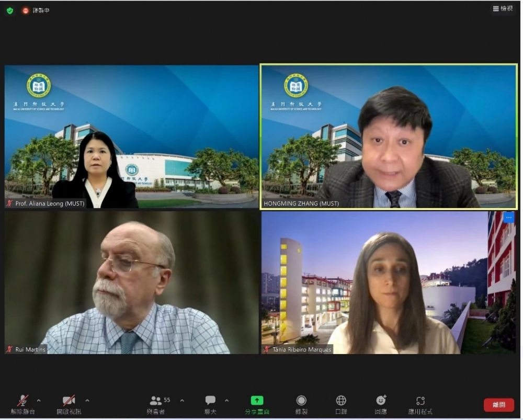Select HONGMING ZHANG's video tile

point(389,137)
